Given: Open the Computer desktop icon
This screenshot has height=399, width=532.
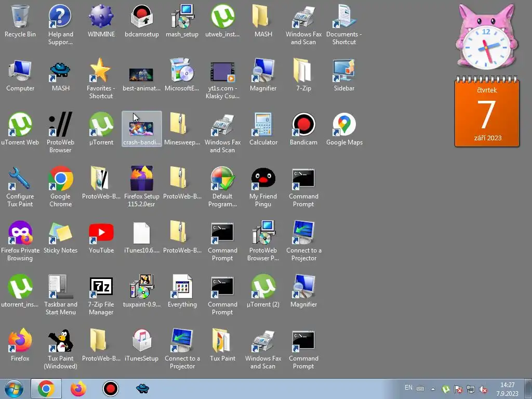Looking at the screenshot, I should (x=20, y=75).
